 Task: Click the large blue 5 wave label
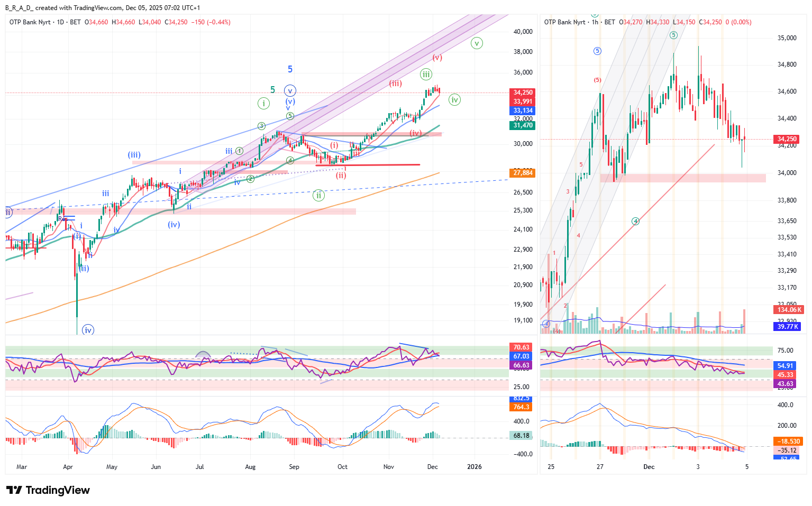290,69
